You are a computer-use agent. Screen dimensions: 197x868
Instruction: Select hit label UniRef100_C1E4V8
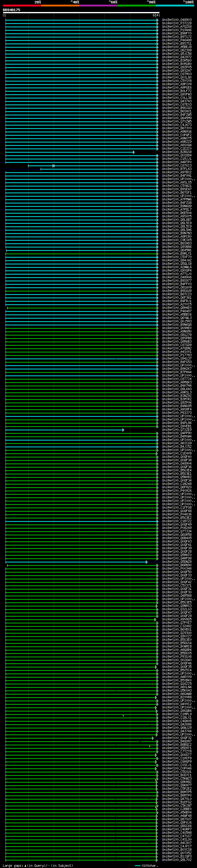click(x=177, y=454)
